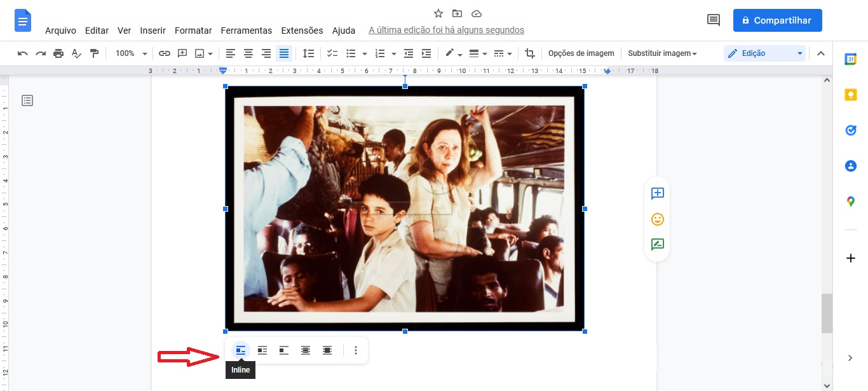Select the Inline image layout option
This screenshot has height=391, width=868.
[x=241, y=350]
